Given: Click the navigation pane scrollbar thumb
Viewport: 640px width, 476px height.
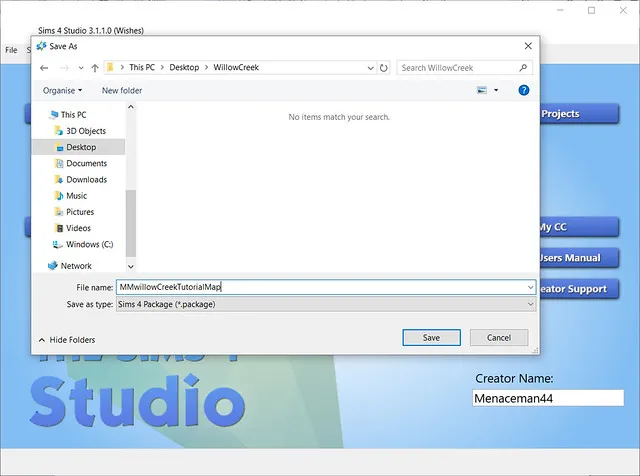Looking at the screenshot, I should [131, 223].
